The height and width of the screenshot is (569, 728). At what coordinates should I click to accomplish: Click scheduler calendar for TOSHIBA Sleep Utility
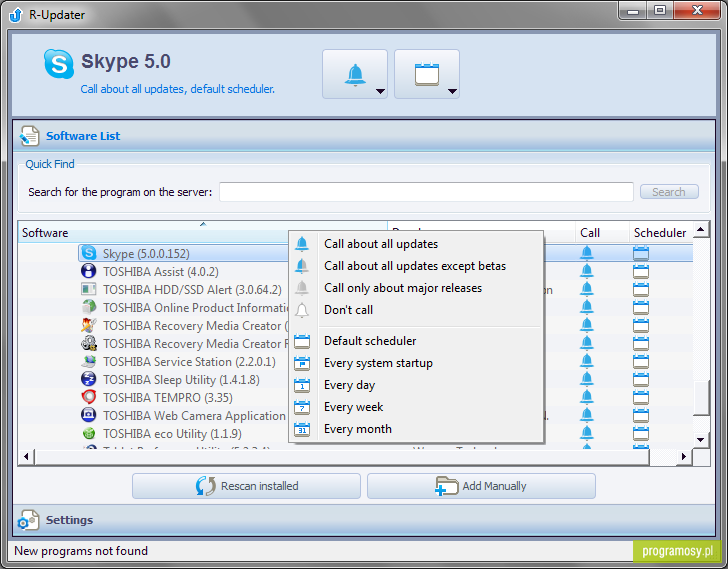point(641,380)
